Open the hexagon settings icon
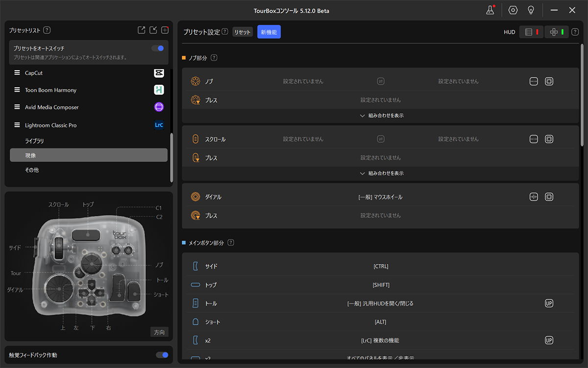 (x=513, y=10)
